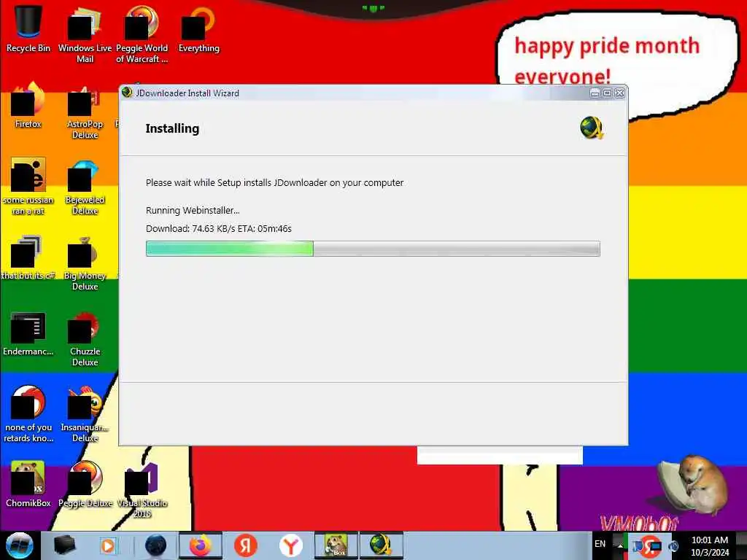
Task: Switch to Firefox in the taskbar
Action: pos(201,545)
